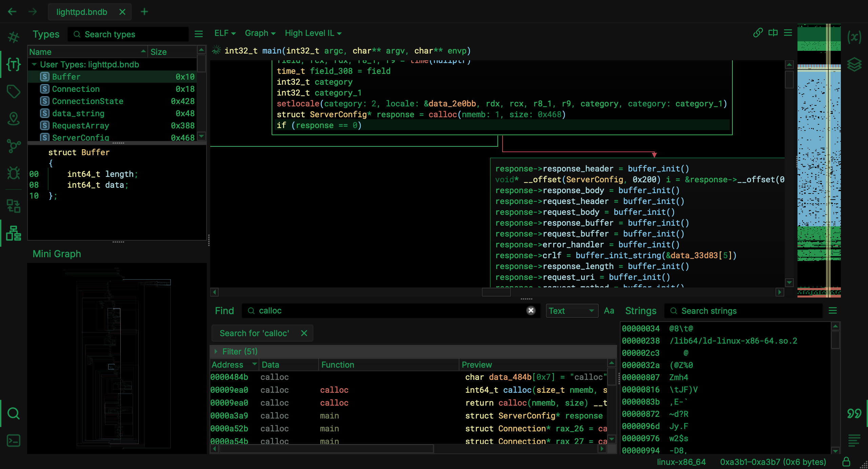
Task: Open the High Level IL dropdown
Action: click(313, 33)
